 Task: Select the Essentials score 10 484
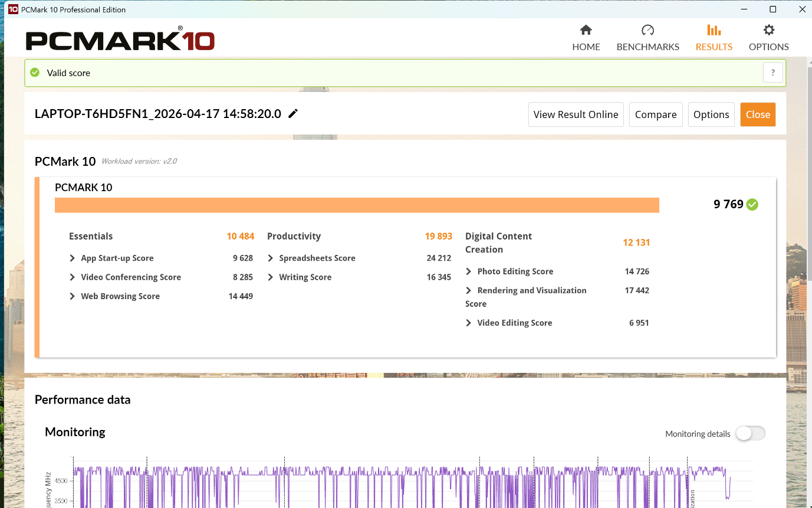tap(241, 236)
